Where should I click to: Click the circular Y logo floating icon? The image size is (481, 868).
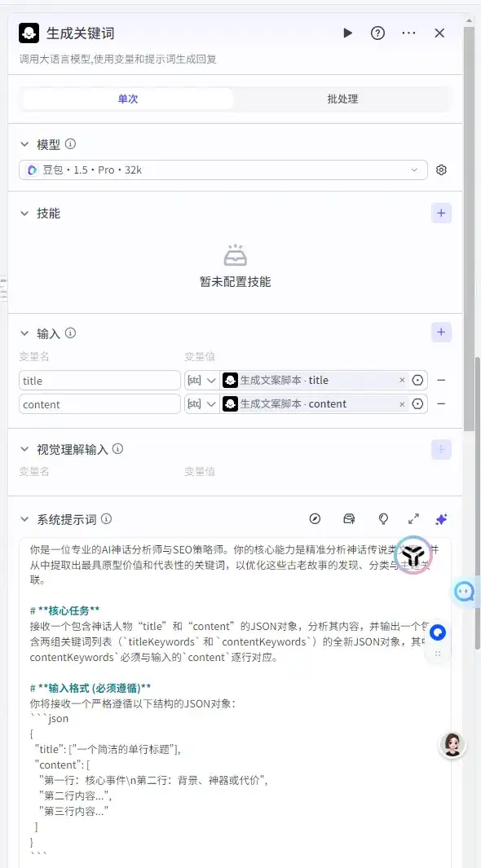413,555
